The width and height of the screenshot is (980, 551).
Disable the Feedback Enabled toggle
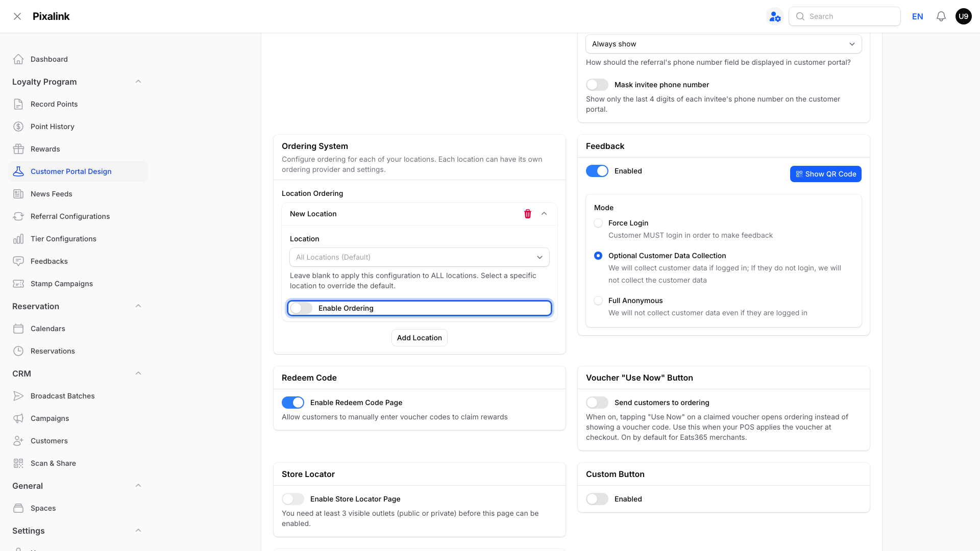tap(597, 171)
